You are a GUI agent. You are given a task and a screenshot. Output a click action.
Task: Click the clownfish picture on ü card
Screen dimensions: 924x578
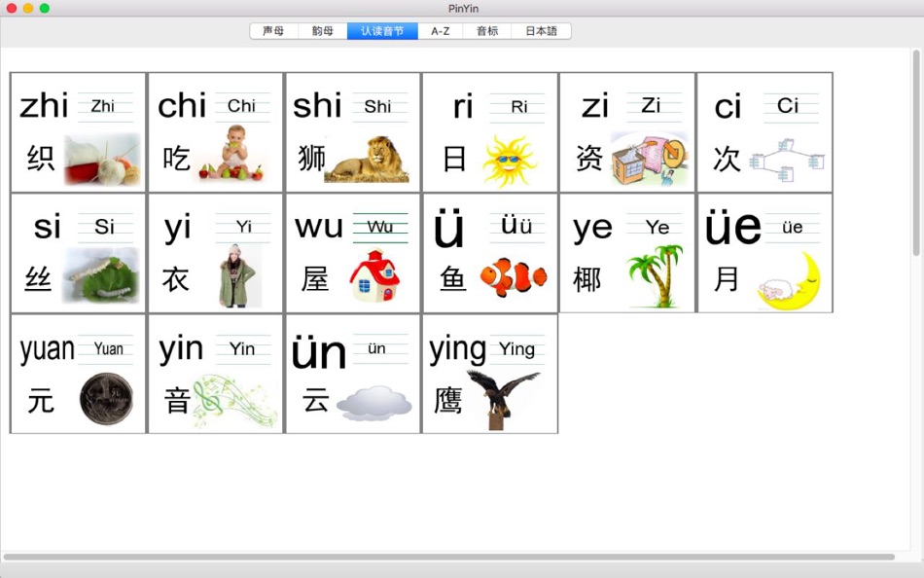(514, 276)
